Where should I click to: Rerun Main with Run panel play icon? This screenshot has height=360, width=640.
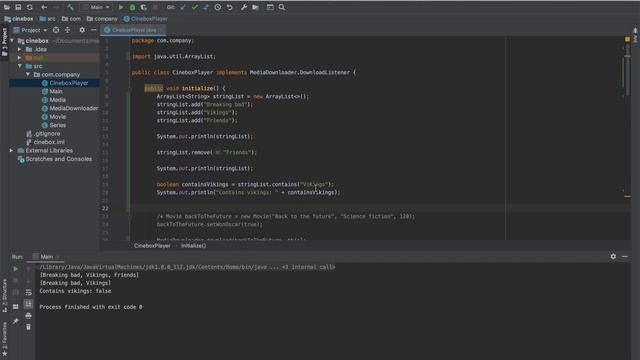(x=16, y=269)
